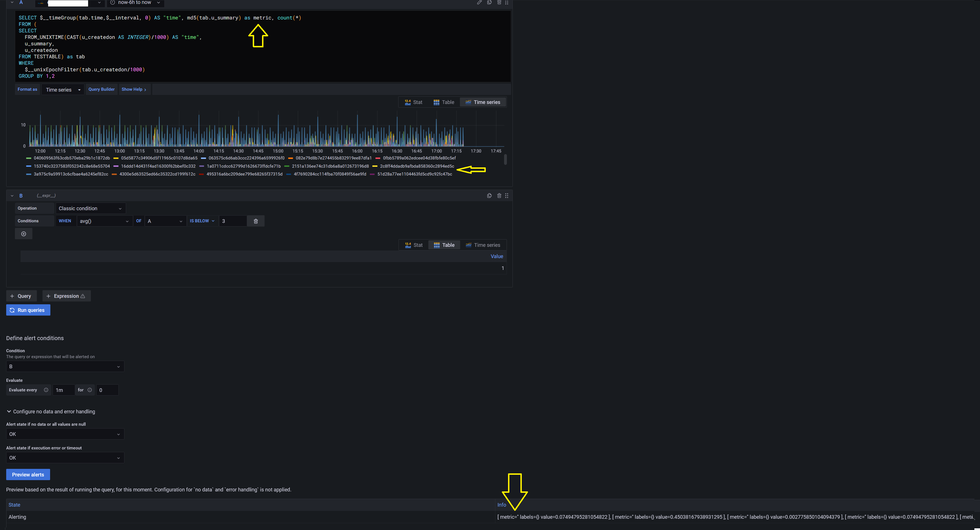Viewport: 980px width, 530px height.
Task: Switch to Table view for query A results
Action: 443,102
